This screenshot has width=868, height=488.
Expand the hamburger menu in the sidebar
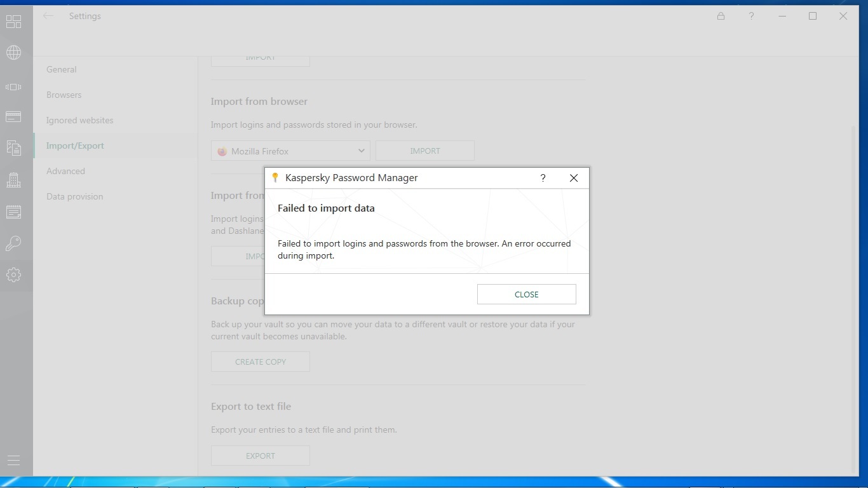tap(13, 461)
